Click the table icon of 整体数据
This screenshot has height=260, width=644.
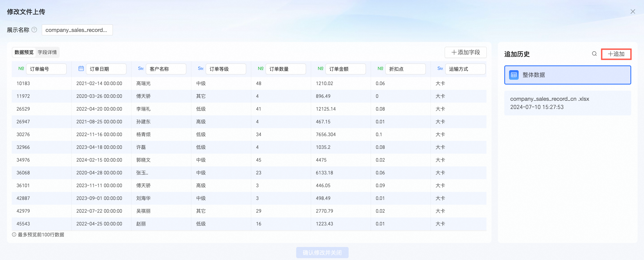514,75
